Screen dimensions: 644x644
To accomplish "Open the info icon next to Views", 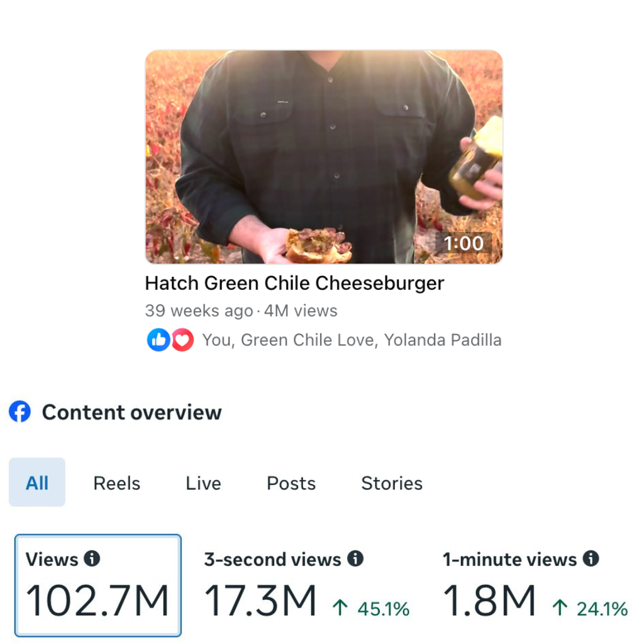I will [x=92, y=558].
